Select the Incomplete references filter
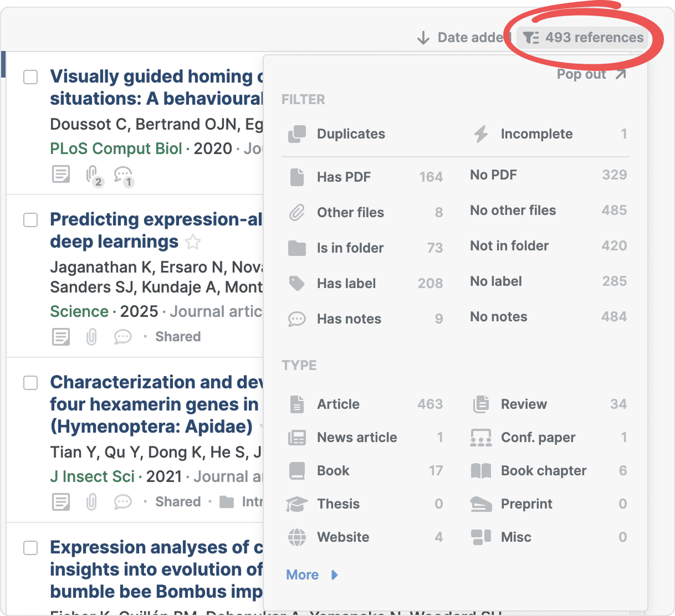Image resolution: width=675 pixels, height=616 pixels. pos(536,134)
